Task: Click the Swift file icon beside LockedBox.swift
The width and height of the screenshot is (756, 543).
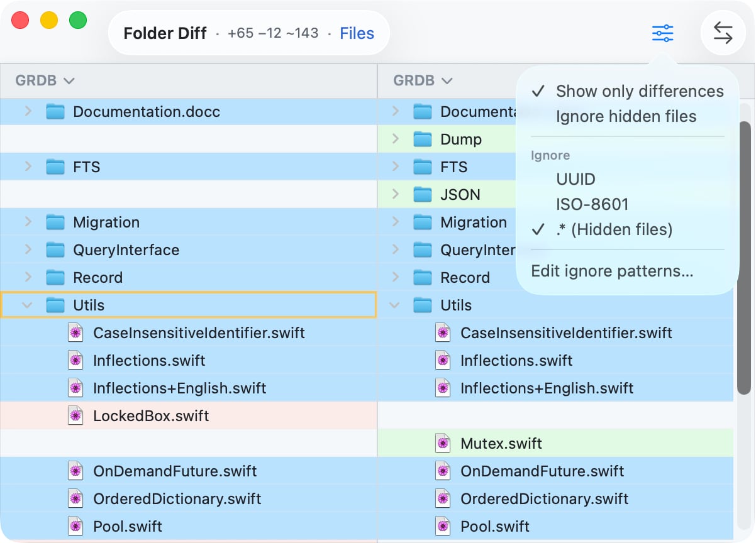Action: coord(76,415)
